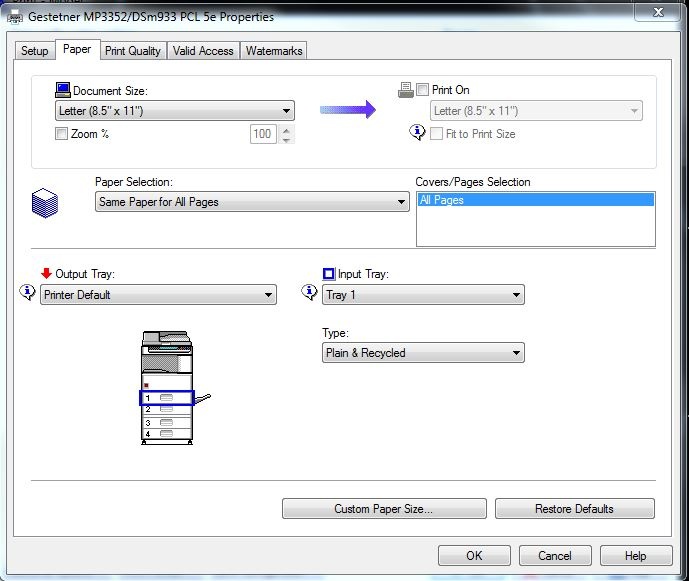Open the paper Type dropdown

click(423, 352)
